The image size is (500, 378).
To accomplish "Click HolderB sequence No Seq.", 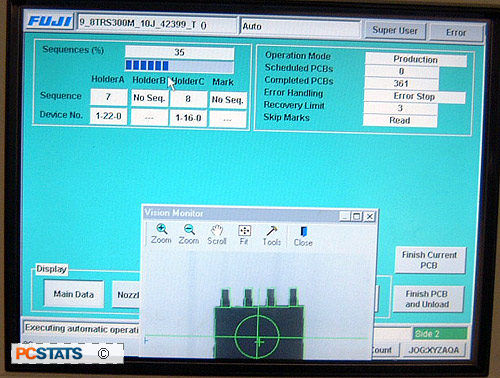I will (149, 98).
